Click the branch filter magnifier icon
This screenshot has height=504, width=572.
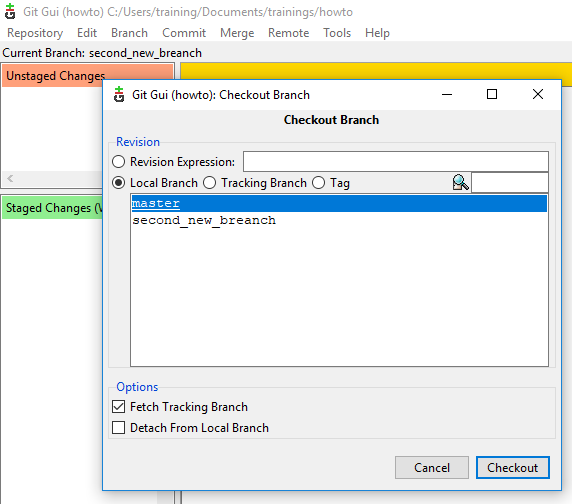(460, 182)
